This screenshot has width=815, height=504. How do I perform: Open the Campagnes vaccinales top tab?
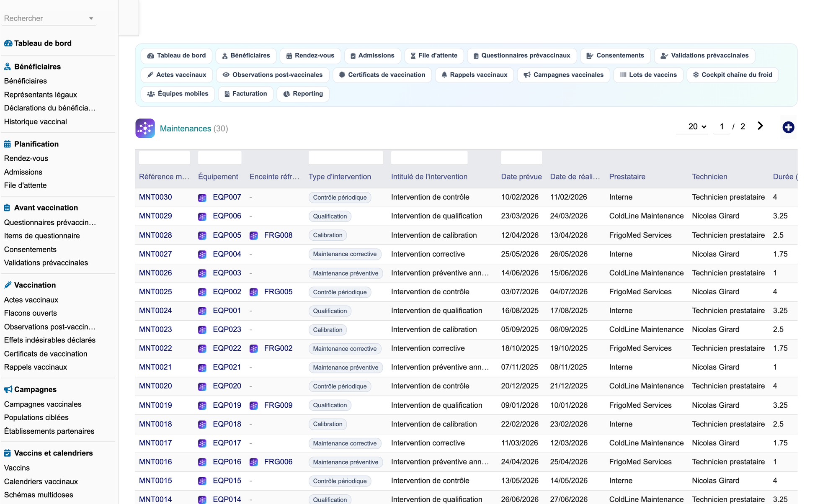point(564,75)
